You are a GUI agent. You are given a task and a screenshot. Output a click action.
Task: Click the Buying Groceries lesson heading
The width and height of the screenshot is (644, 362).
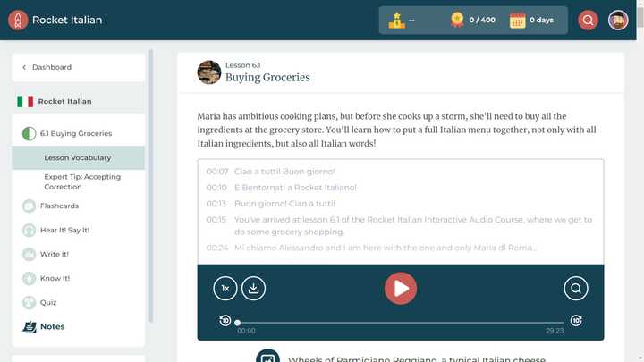pos(267,77)
